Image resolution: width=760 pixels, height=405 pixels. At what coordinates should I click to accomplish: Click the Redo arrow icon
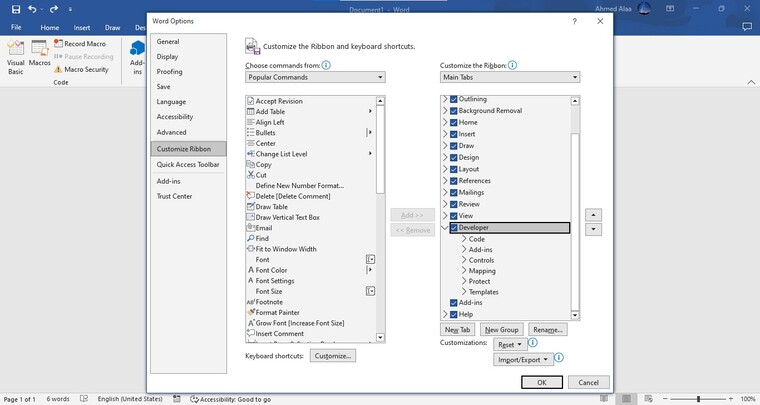point(54,9)
